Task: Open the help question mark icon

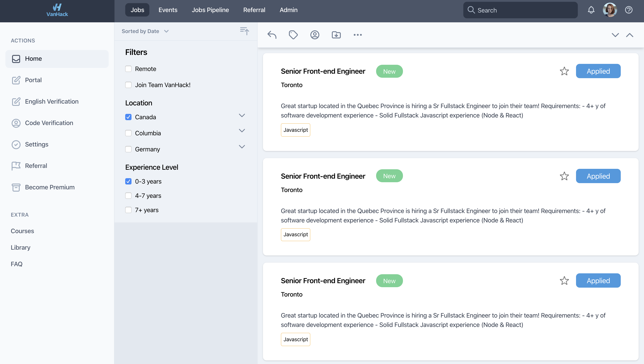Action: tap(629, 10)
